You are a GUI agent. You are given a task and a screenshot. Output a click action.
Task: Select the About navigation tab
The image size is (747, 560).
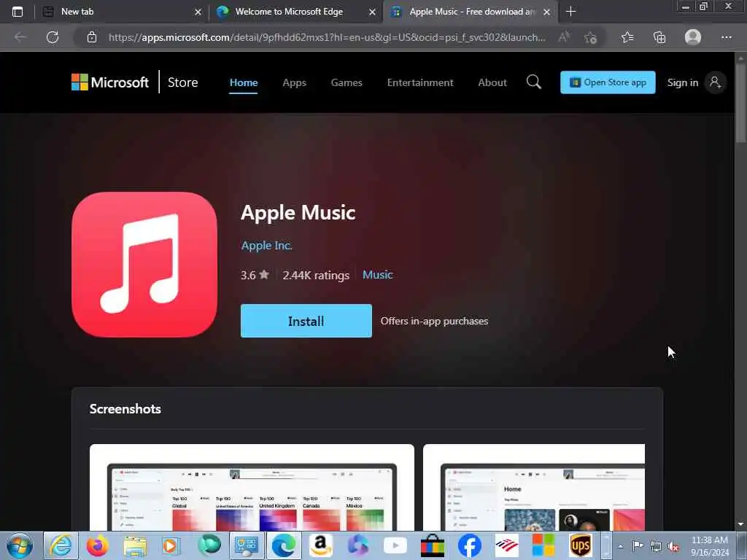click(x=492, y=82)
